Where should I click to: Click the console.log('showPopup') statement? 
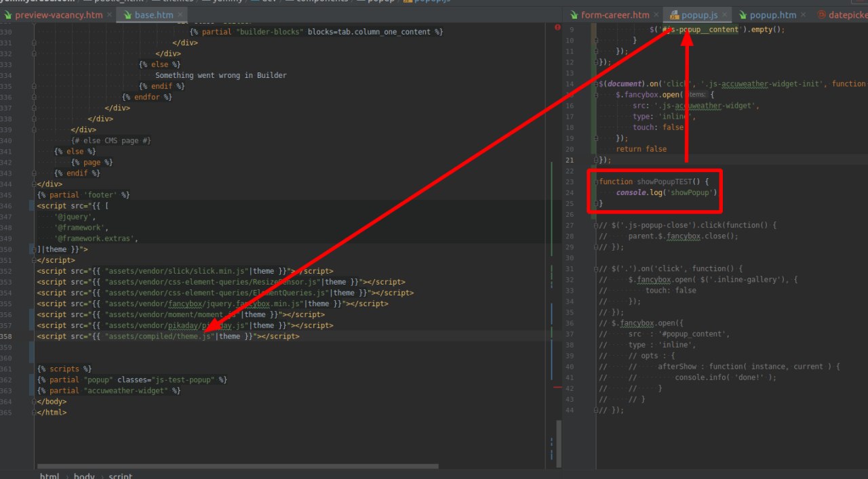(x=667, y=192)
